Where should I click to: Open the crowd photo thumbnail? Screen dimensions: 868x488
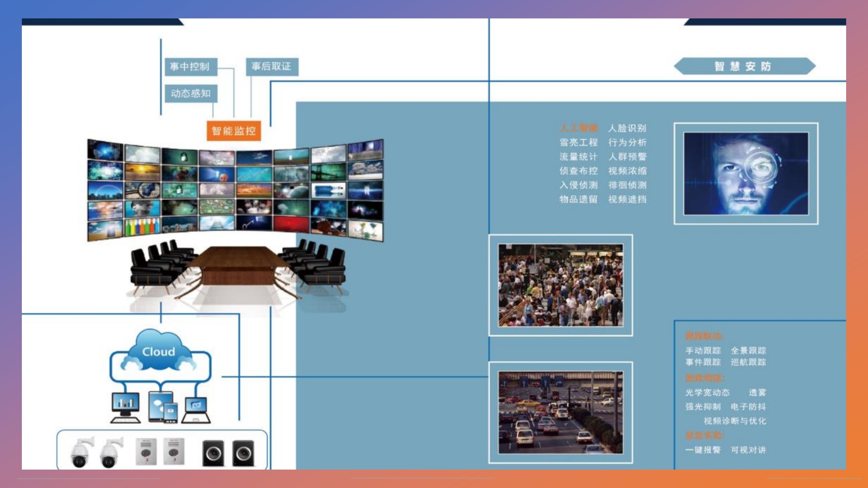pos(560,285)
